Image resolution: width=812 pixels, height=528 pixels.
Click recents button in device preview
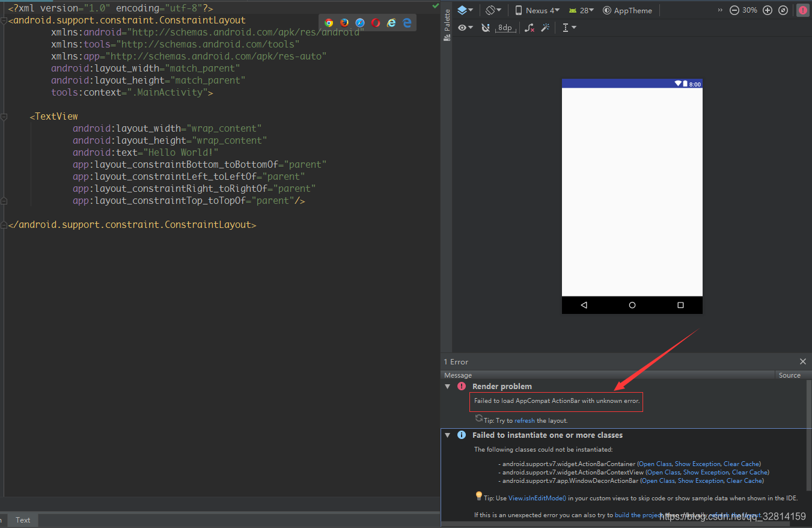pos(680,305)
